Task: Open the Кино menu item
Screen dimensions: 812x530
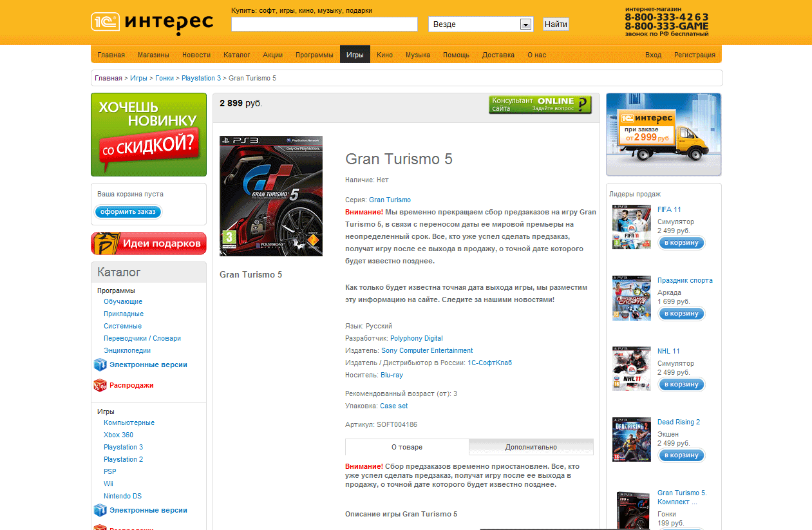Action: point(385,55)
